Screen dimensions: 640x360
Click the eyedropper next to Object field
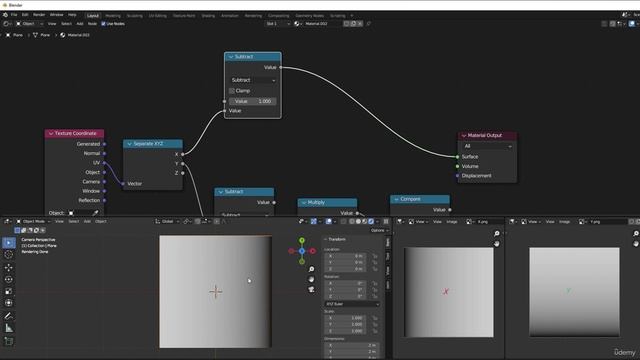pos(95,213)
